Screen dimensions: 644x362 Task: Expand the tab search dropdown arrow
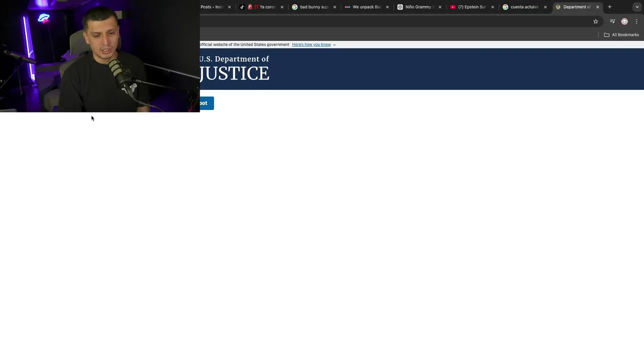click(637, 7)
